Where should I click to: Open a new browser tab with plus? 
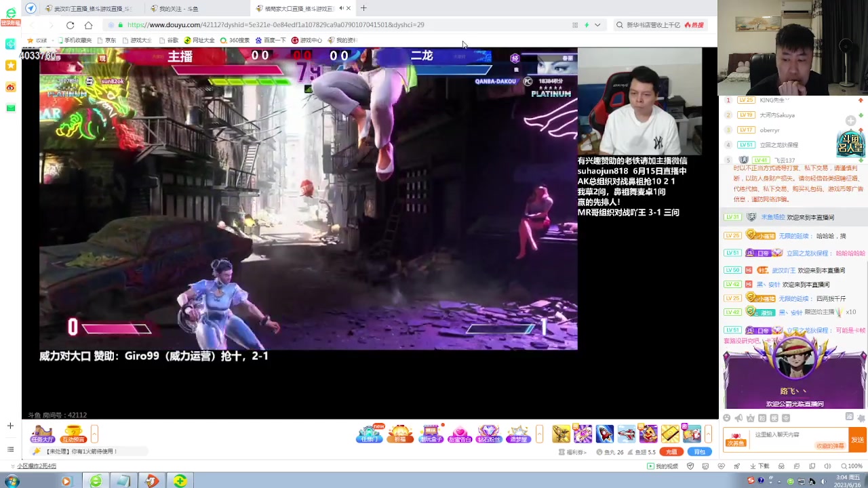pyautogui.click(x=363, y=8)
